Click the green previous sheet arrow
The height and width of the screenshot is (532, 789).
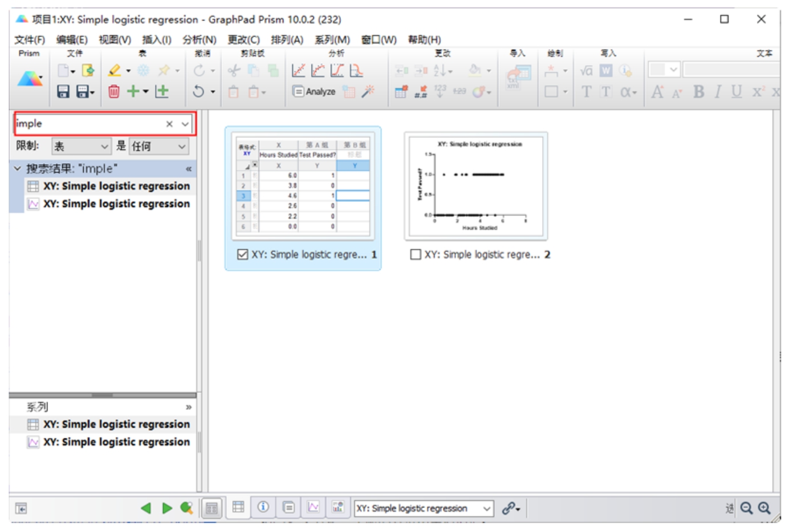146,508
